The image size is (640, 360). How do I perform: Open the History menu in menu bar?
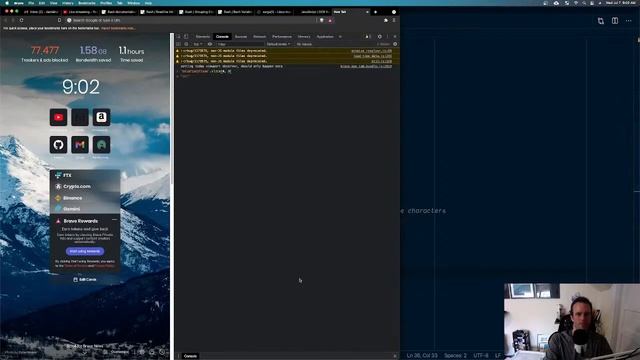68,3
